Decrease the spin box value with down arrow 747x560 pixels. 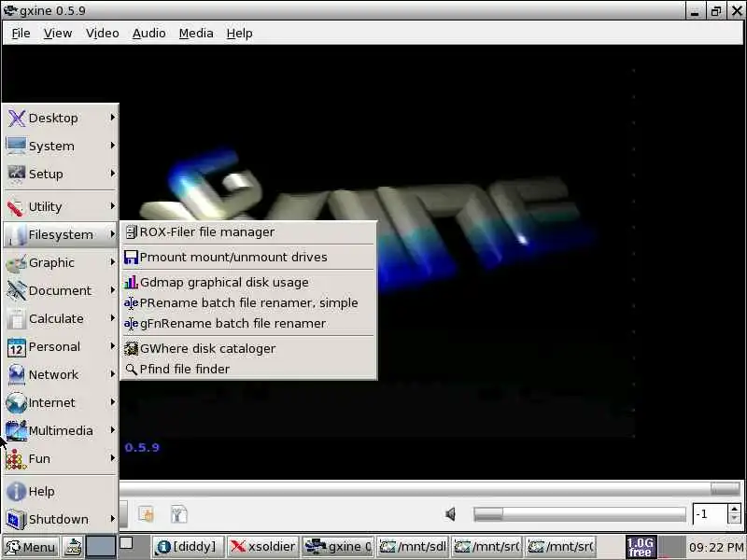(x=734, y=519)
